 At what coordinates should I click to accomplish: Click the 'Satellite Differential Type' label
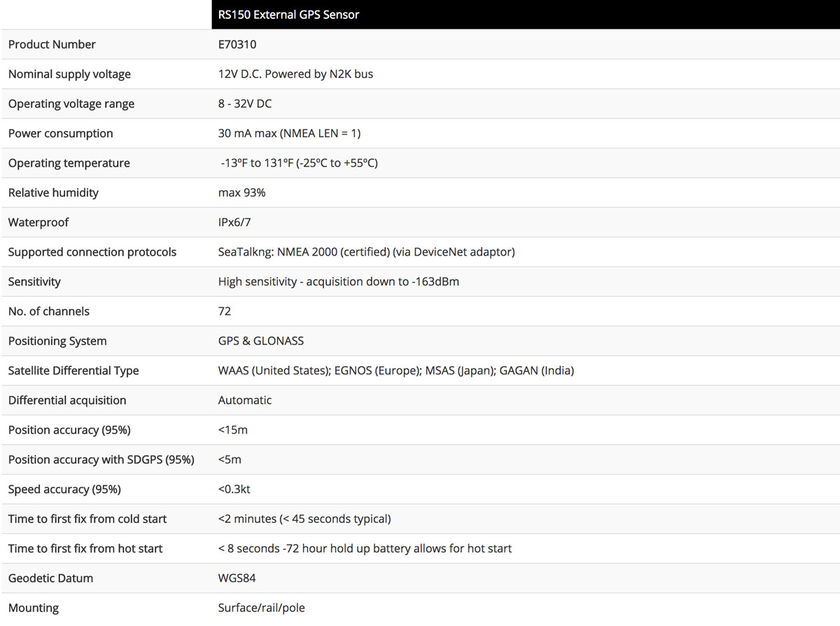coord(73,370)
